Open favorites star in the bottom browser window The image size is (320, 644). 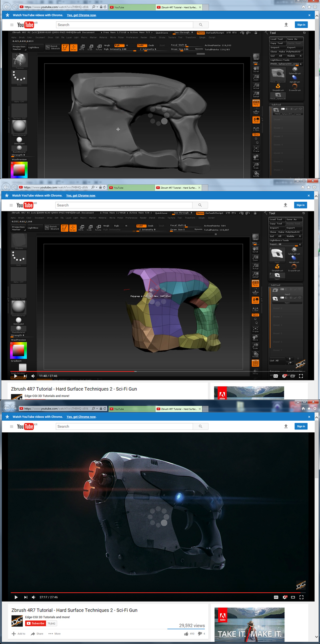tap(309, 409)
